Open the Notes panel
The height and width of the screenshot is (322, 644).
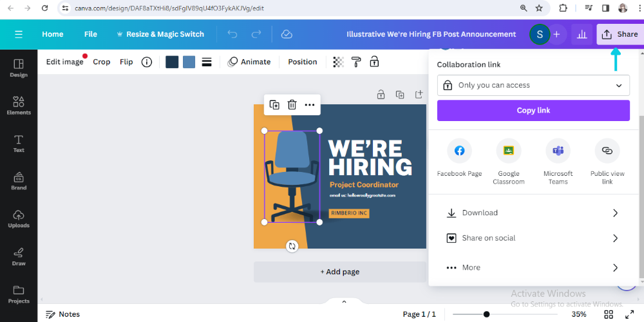click(x=62, y=315)
